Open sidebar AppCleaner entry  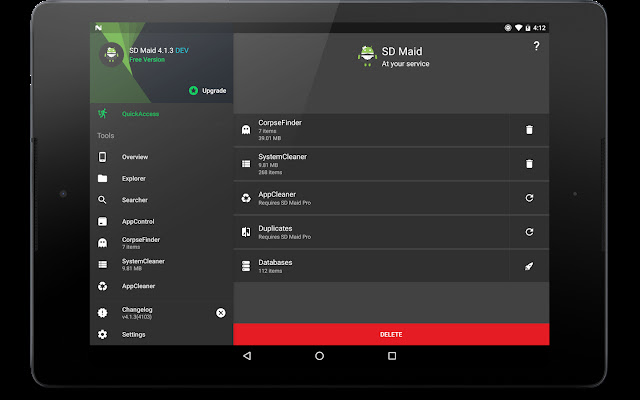click(x=161, y=286)
